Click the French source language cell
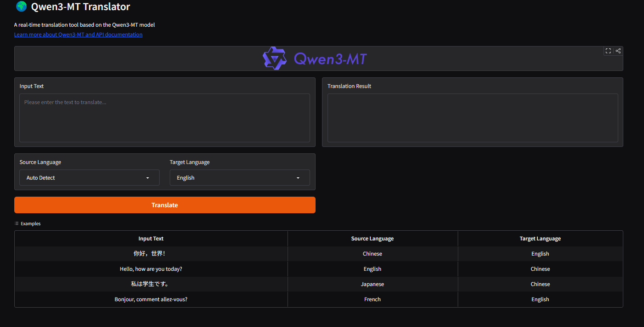644x327 pixels. [373, 299]
